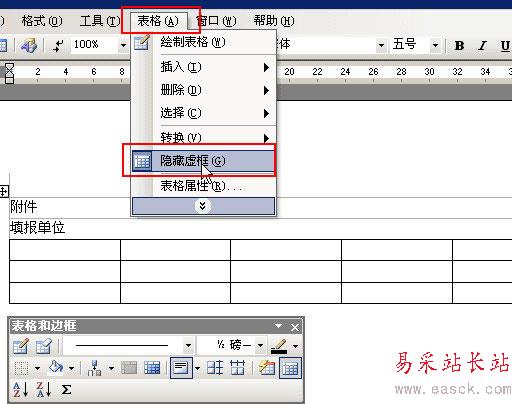Click Sort Ascending A-Z icon

pyautogui.click(x=21, y=390)
